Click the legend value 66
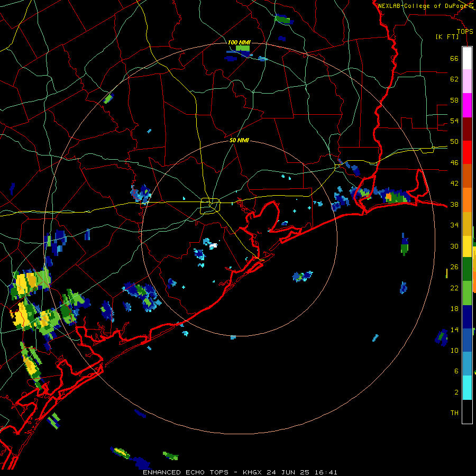Image resolution: width=476 pixels, height=476 pixels. pyautogui.click(x=454, y=58)
